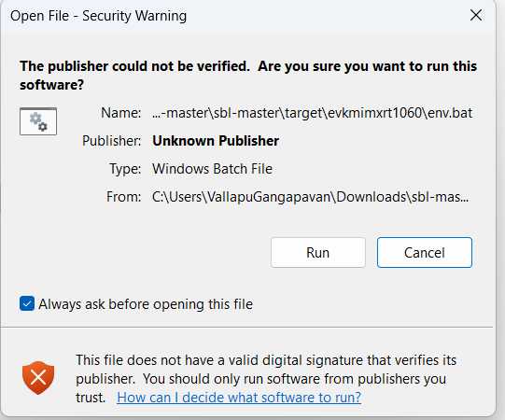Click the Unknown Publisher text
This screenshot has width=505, height=420.
point(216,141)
